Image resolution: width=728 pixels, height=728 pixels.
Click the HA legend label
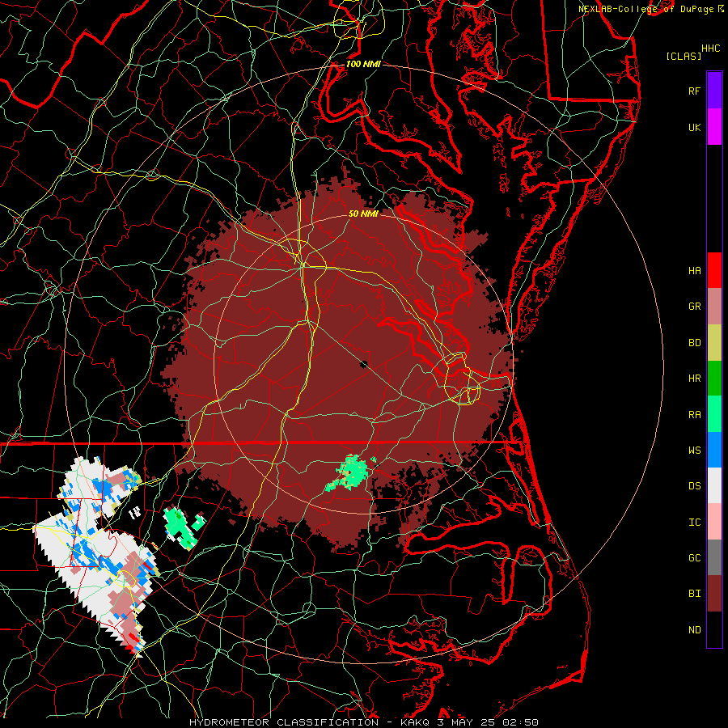coord(694,271)
